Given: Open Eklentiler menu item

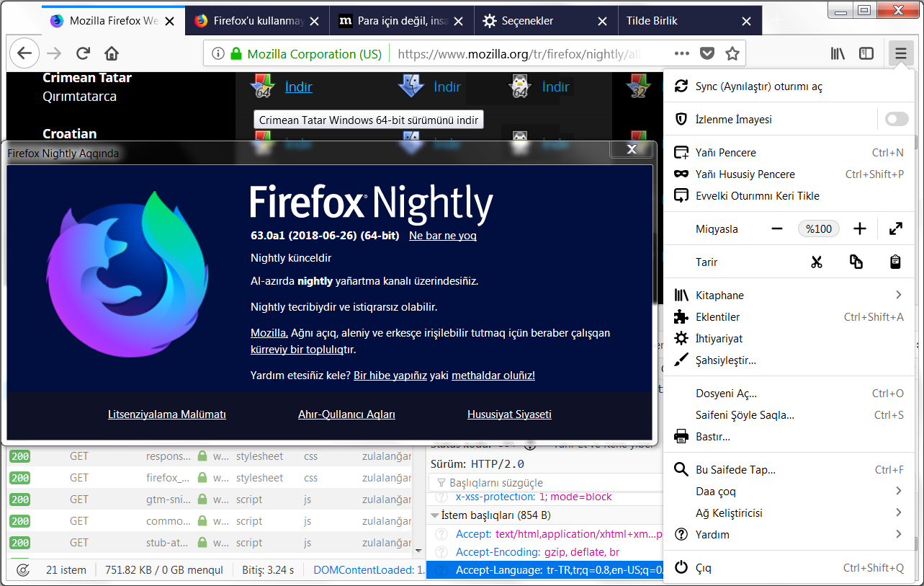Looking at the screenshot, I should (x=790, y=317).
